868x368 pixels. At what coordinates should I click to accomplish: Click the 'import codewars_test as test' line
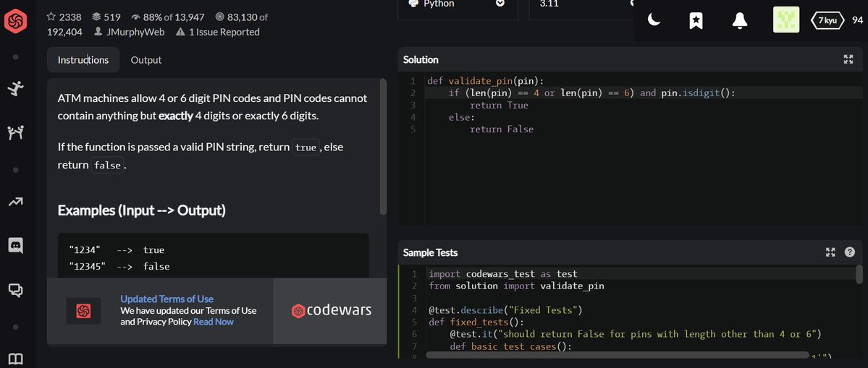click(502, 273)
